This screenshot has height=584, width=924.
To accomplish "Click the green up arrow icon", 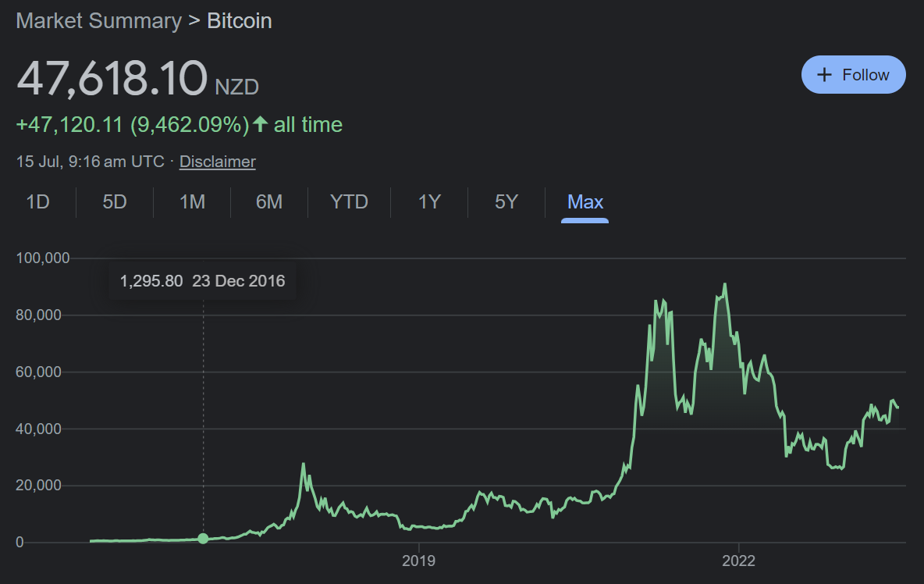I will (260, 124).
